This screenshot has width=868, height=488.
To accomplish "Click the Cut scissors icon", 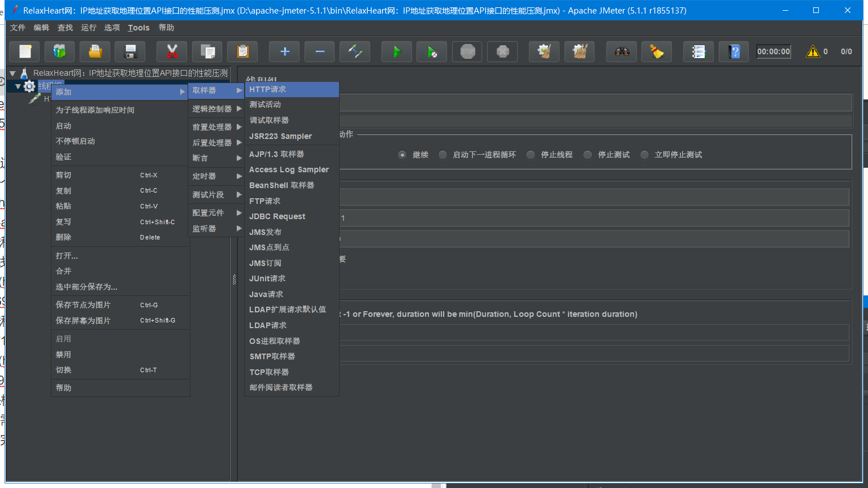I will pos(172,51).
